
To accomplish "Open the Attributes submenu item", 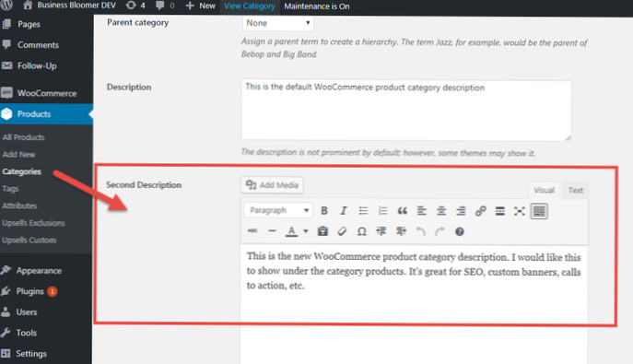I will [x=19, y=205].
